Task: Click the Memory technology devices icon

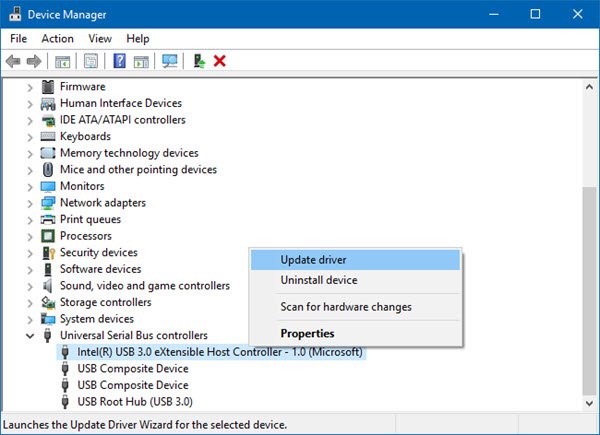Action: 48,153
